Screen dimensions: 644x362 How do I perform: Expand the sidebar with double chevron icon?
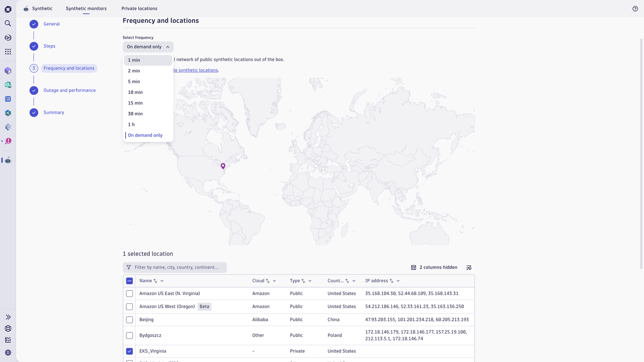[8, 317]
